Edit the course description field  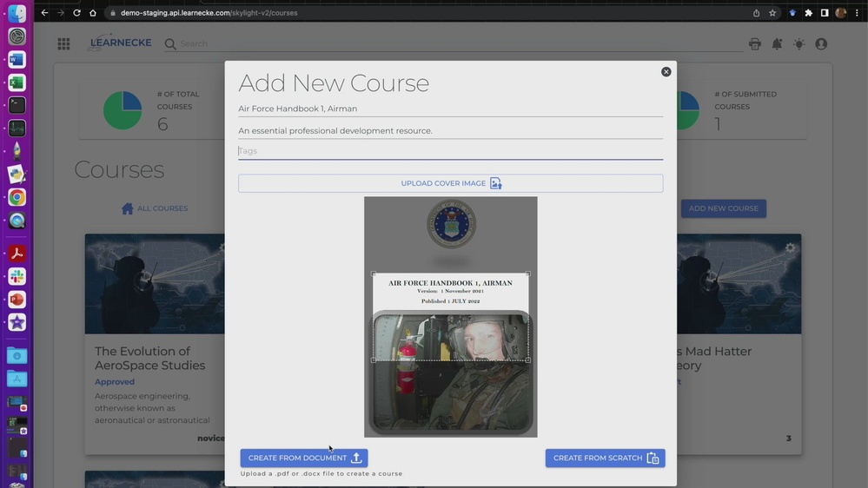click(450, 131)
